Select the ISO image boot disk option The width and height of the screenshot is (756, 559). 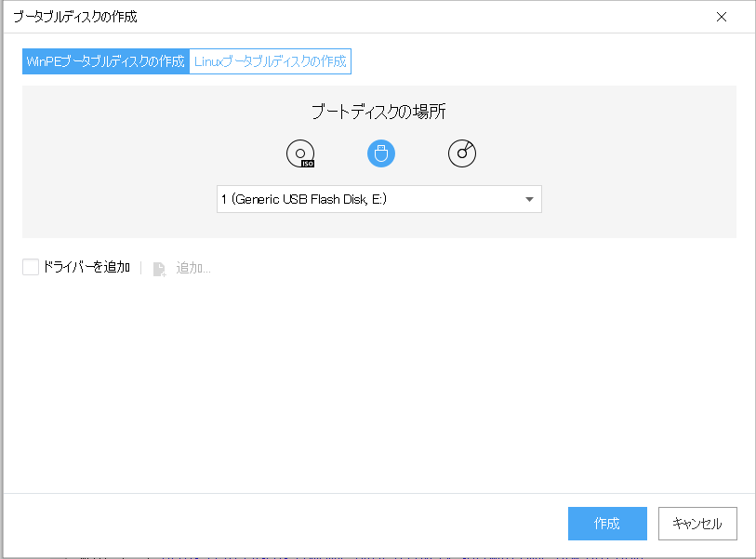tap(300, 153)
